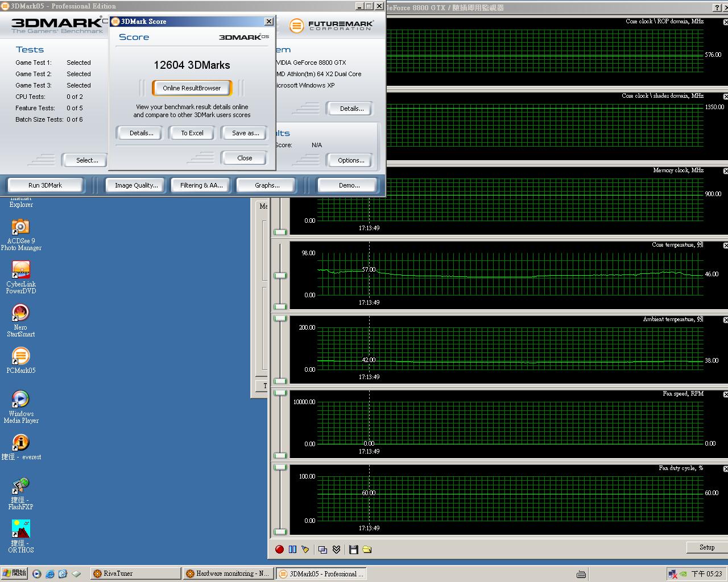
Task: Open Filtering & AA... settings
Action: pyautogui.click(x=201, y=185)
